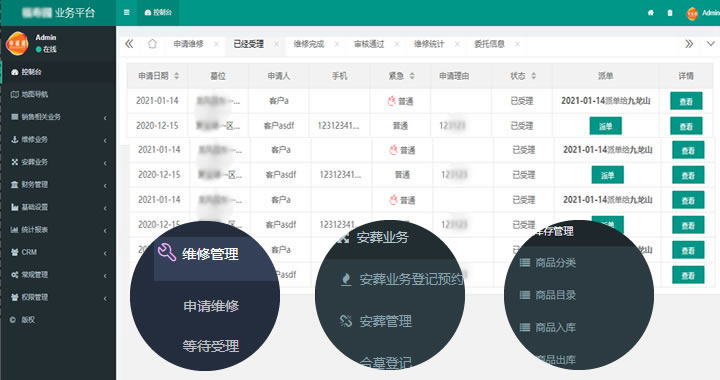Sort by the 紧急 column arrows

[412, 76]
